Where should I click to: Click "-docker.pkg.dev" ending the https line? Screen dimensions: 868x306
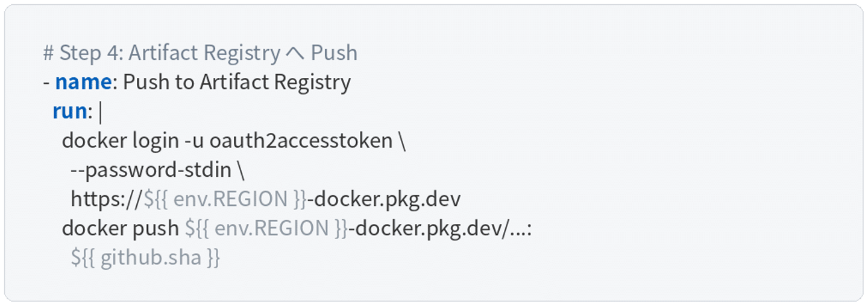[x=384, y=199]
